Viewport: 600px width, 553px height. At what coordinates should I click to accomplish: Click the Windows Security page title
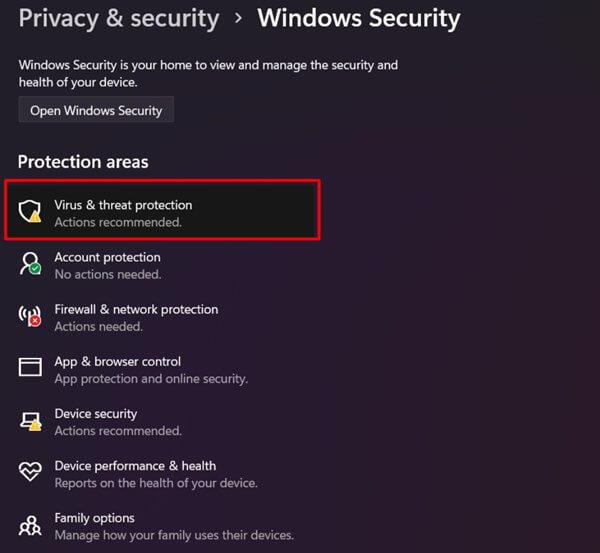point(358,18)
